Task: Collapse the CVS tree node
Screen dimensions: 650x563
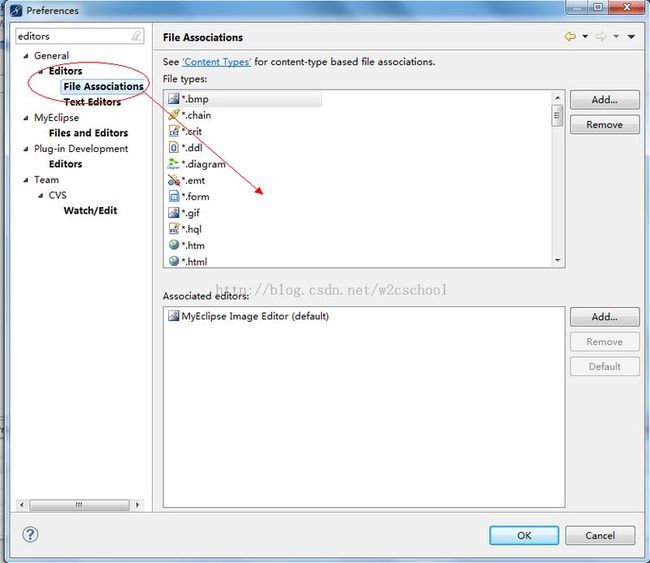Action: (x=41, y=195)
